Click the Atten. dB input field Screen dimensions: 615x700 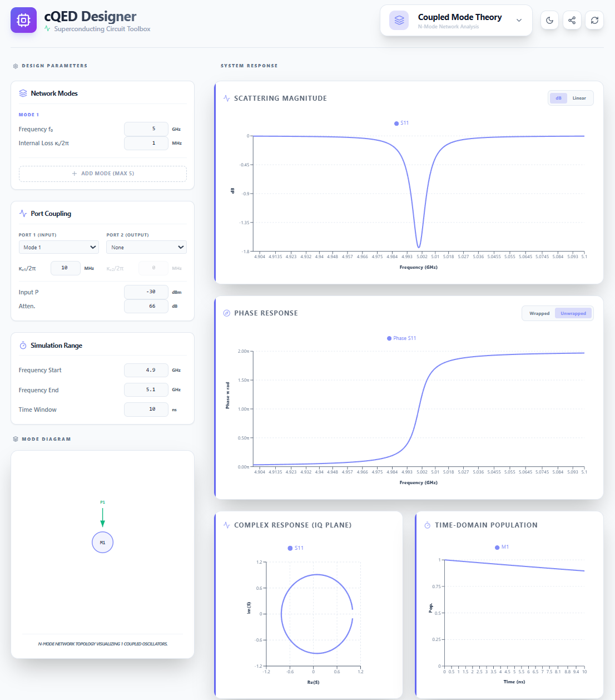(146, 307)
